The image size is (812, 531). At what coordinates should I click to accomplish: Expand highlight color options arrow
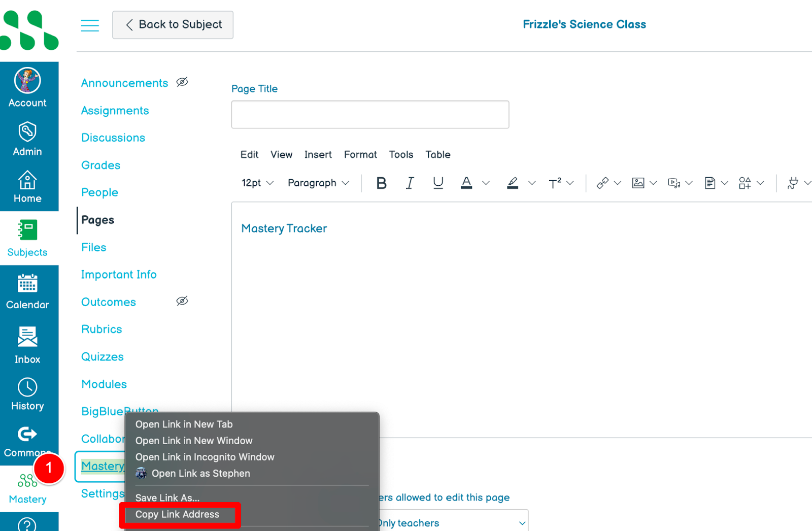[532, 183]
